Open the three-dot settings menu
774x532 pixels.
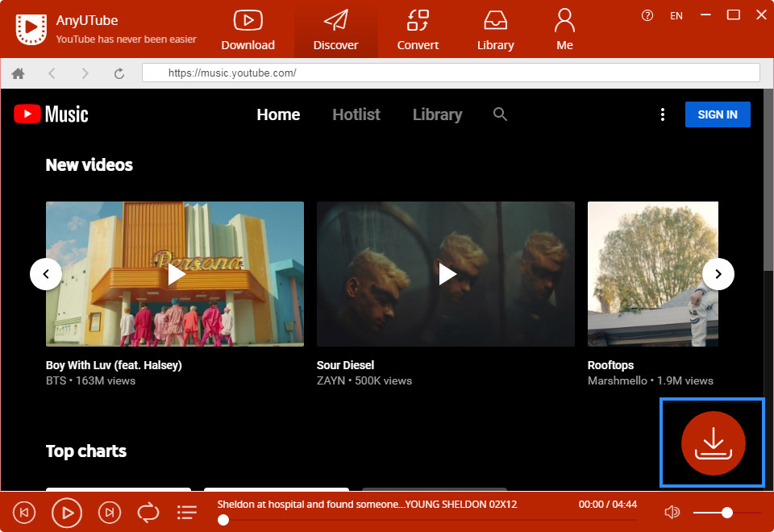(x=663, y=114)
